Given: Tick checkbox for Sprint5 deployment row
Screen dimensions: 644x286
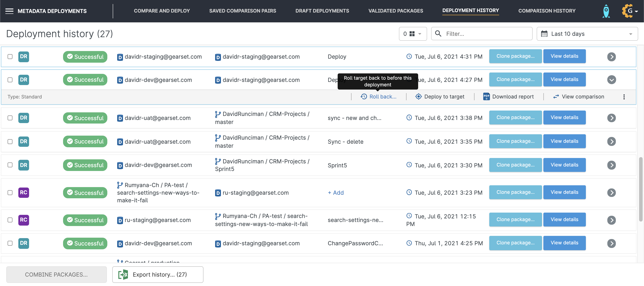Looking at the screenshot, I should point(10,165).
